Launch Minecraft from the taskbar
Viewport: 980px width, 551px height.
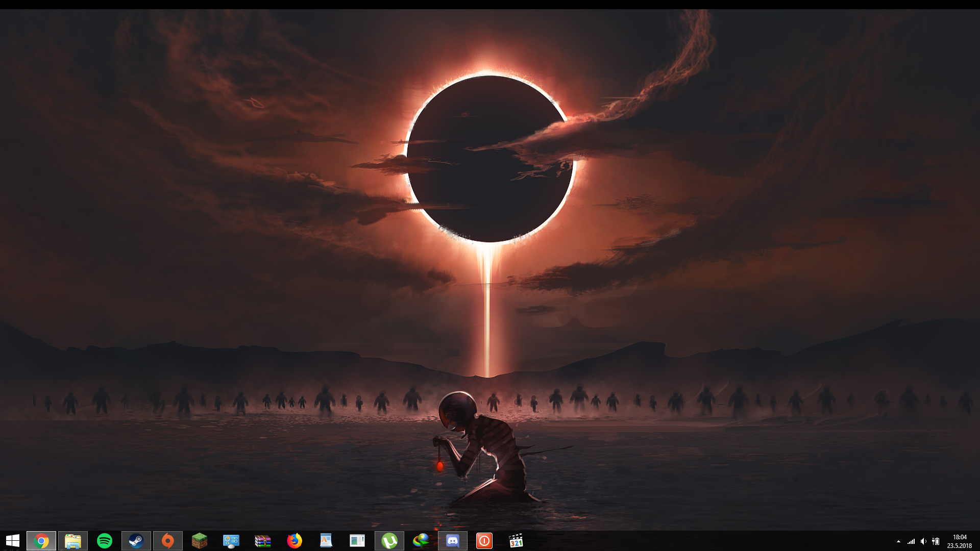200,541
